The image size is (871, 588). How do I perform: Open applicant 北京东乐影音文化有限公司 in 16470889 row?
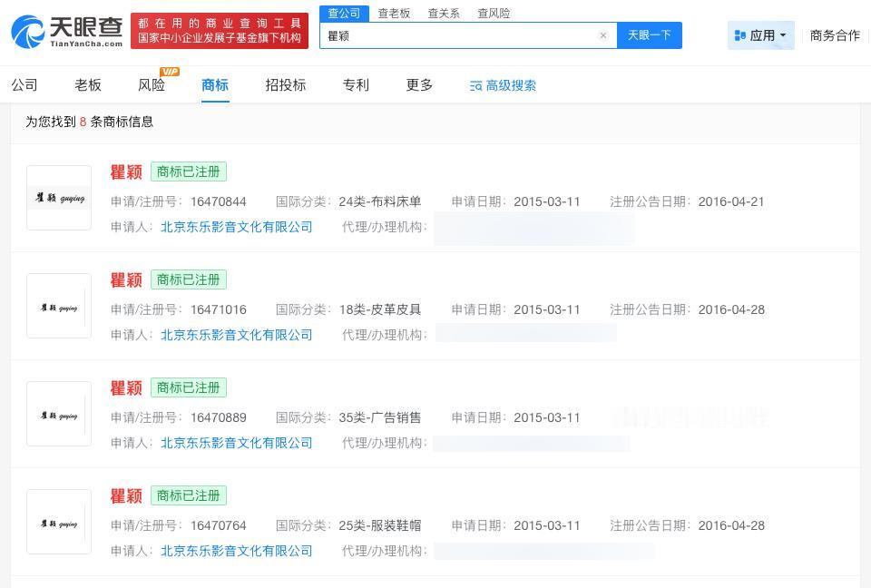coord(237,443)
